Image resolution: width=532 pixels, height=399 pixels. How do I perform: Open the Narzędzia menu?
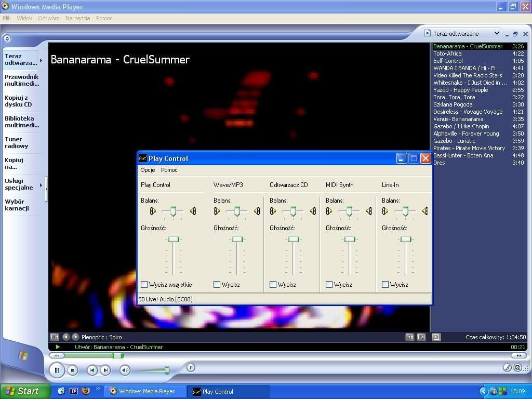[x=78, y=18]
